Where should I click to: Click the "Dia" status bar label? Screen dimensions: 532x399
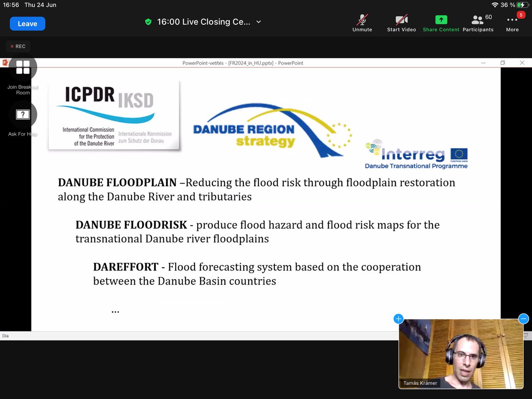click(5, 336)
